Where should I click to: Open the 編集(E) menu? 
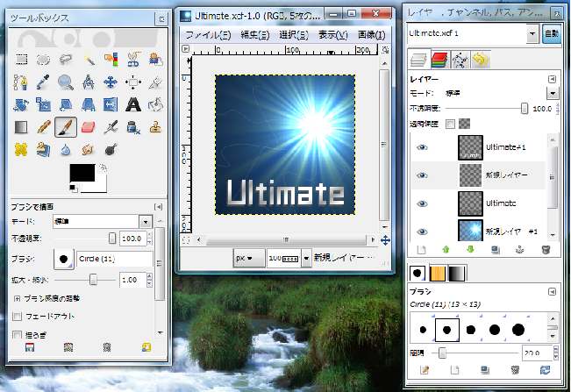255,35
